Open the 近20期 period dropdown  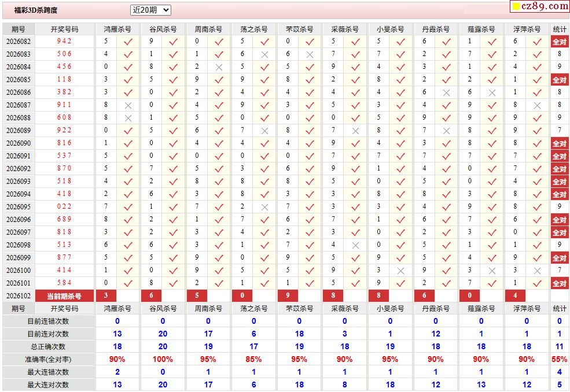150,10
